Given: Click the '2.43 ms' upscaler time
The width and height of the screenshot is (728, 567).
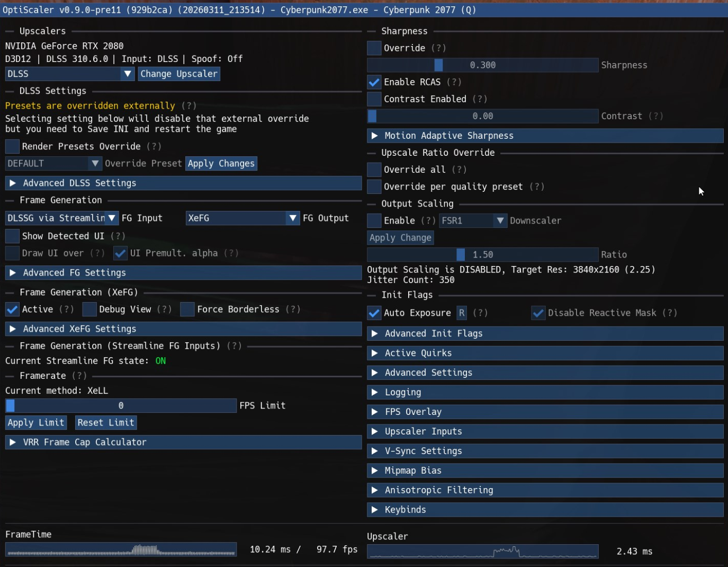Looking at the screenshot, I should [634, 552].
